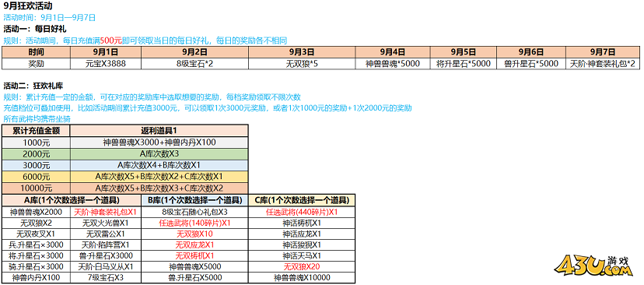Click the 返利道具1 column header

pyautogui.click(x=159, y=131)
